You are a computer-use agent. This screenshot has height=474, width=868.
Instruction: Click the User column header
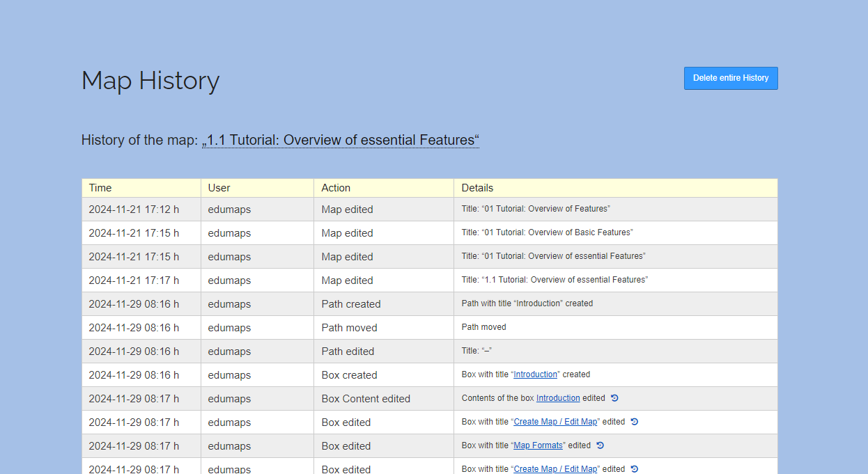click(219, 188)
